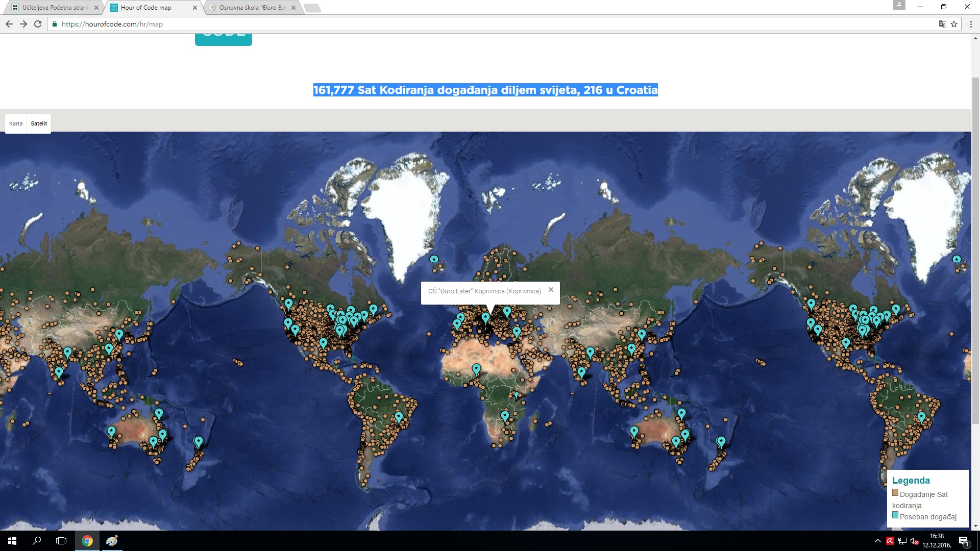Open the Paint app on taskbar
The image size is (980, 551).
(x=112, y=541)
